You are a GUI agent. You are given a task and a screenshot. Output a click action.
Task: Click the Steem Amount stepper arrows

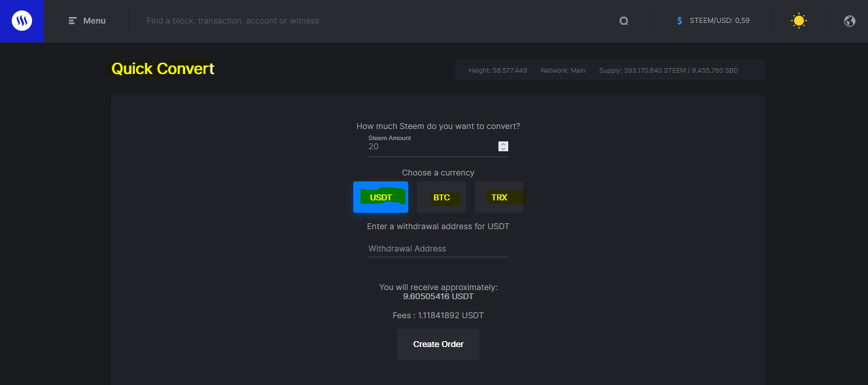coord(503,147)
